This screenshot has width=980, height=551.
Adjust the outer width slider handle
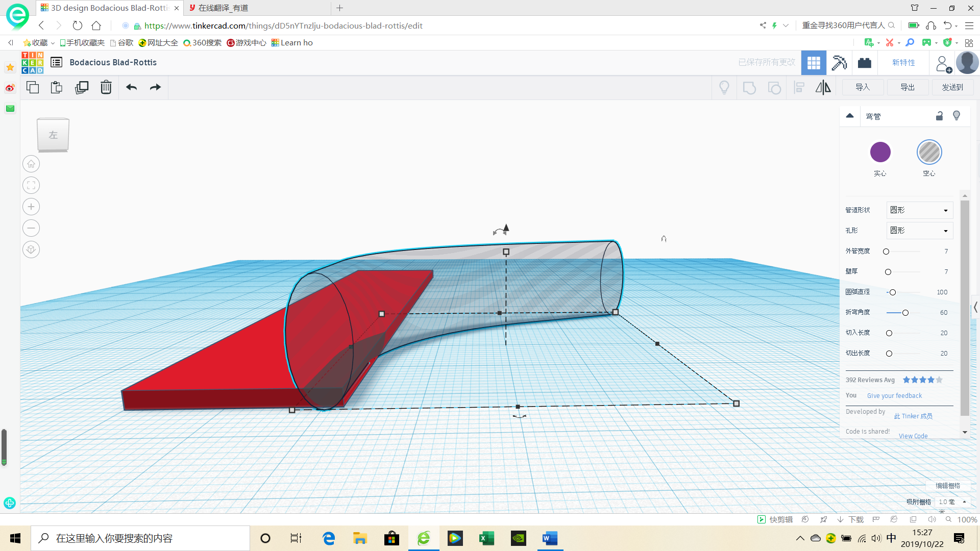click(x=886, y=252)
